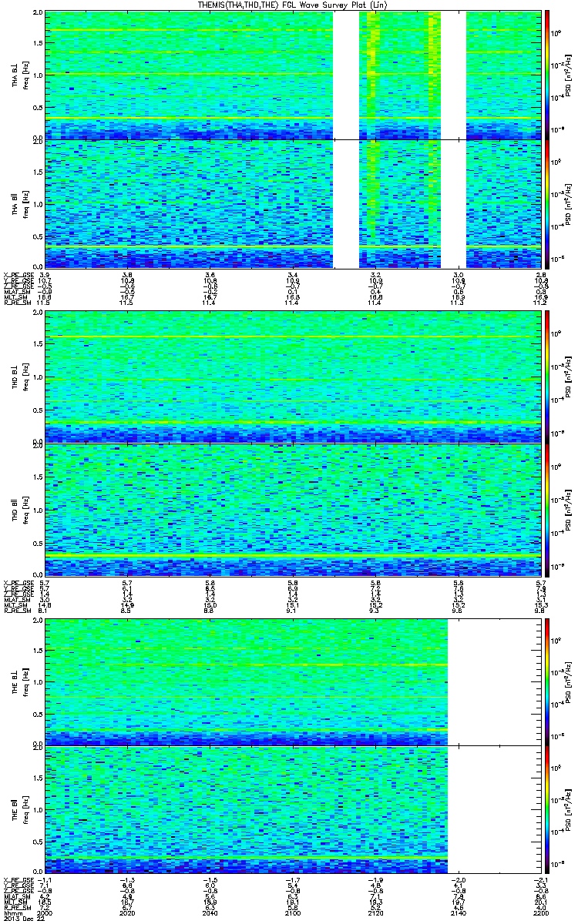
Task: Select the THD BII panel PSD color bar
Action: (546, 510)
